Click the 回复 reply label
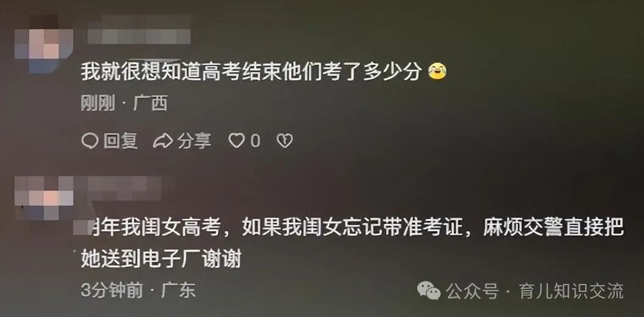Screen dimensions: 644x317 (120, 141)
